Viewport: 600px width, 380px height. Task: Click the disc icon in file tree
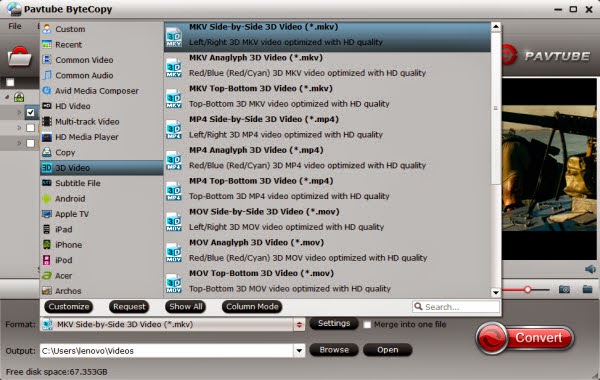[19, 97]
